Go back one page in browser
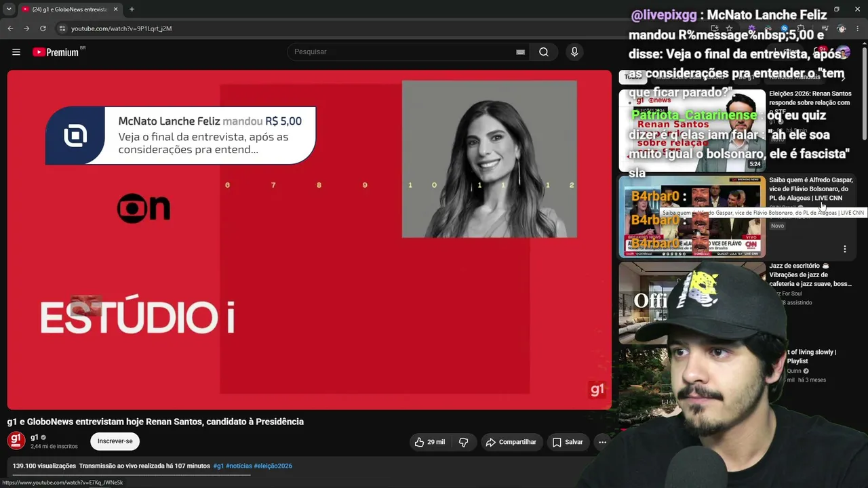This screenshot has height=488, width=868. pos(10,28)
